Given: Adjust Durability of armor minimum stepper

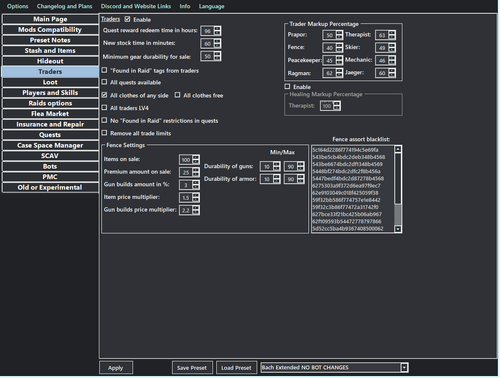Looking at the screenshot, I should [x=277, y=179].
